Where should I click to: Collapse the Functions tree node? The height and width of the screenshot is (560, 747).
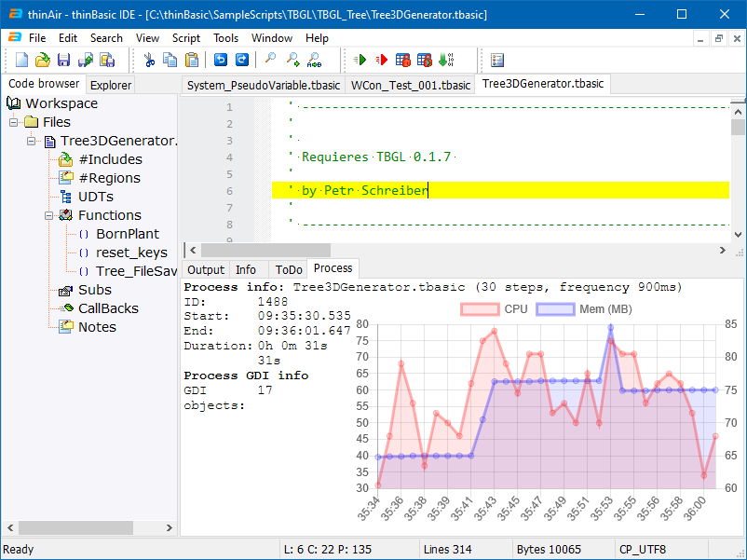click(48, 215)
